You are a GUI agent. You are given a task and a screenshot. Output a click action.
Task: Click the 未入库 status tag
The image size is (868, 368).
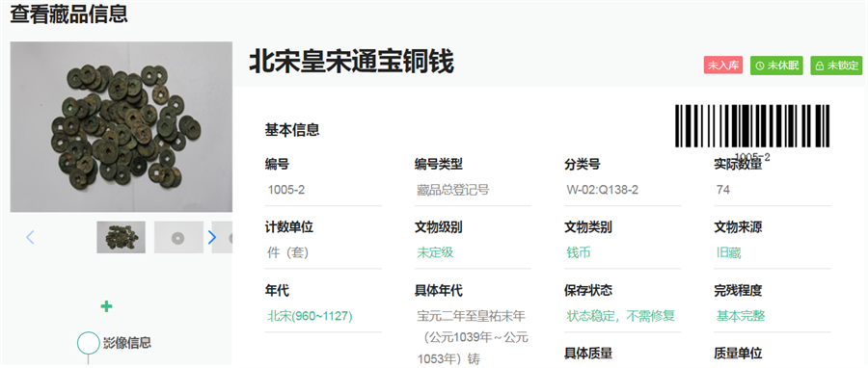click(723, 66)
